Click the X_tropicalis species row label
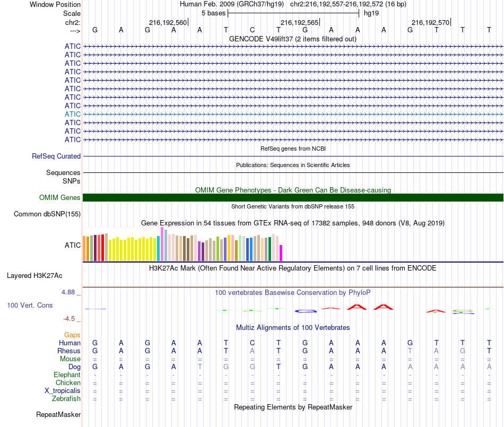 (x=63, y=391)
